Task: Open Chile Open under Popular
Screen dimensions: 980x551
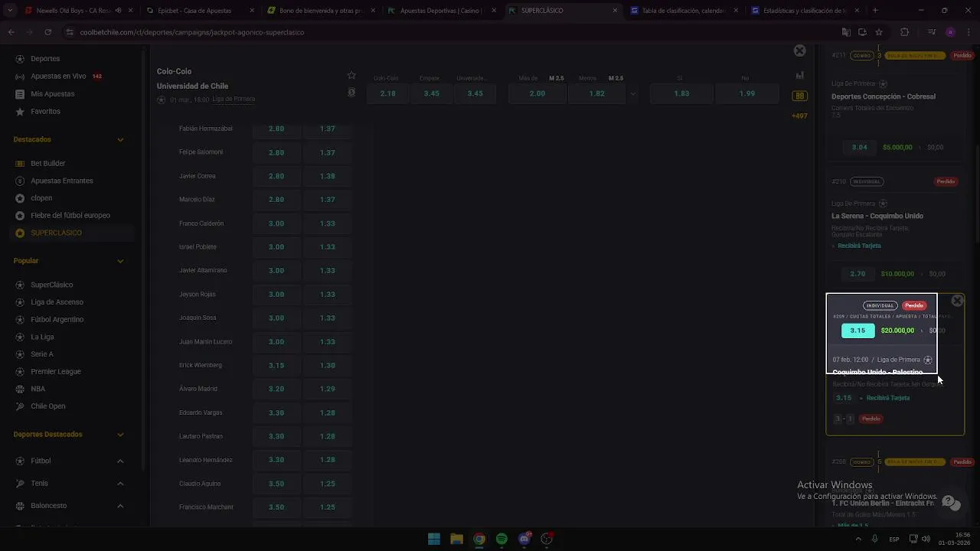Action: point(47,406)
